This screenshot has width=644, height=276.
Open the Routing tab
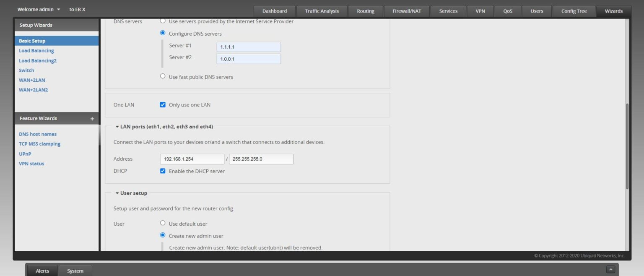366,11
